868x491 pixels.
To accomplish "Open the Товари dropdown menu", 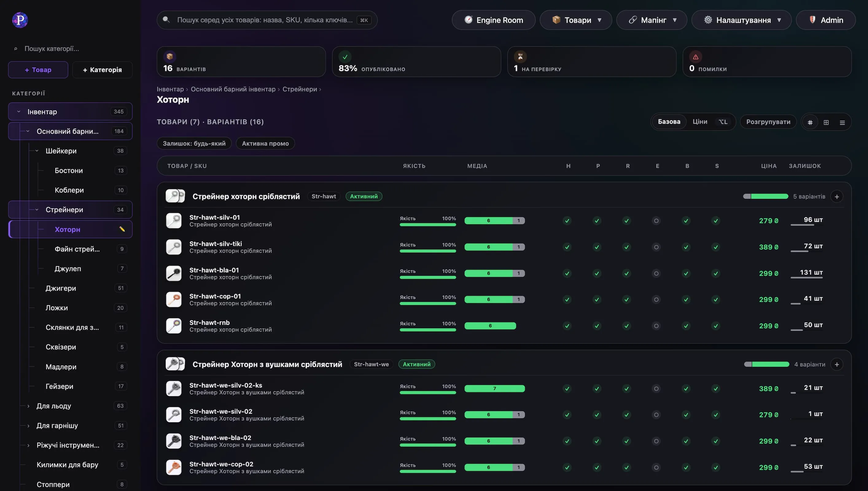I will tap(576, 20).
